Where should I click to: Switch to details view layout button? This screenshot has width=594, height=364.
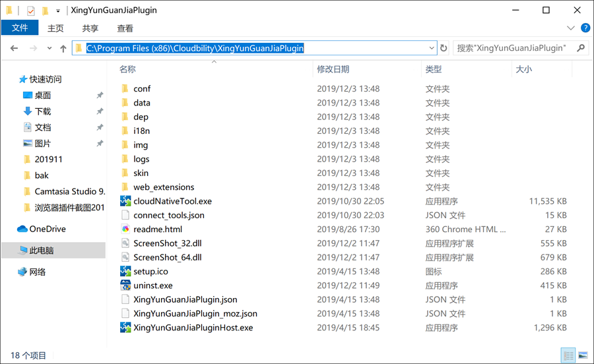tap(568, 355)
